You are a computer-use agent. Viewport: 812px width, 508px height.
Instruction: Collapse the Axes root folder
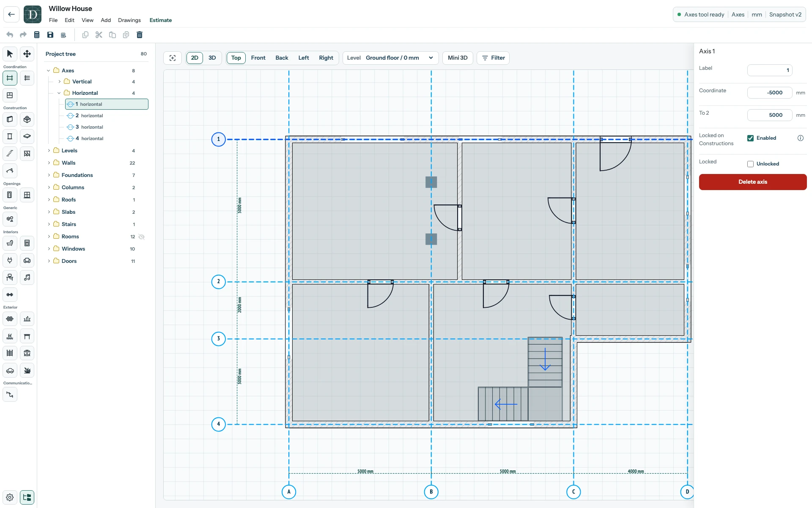49,71
